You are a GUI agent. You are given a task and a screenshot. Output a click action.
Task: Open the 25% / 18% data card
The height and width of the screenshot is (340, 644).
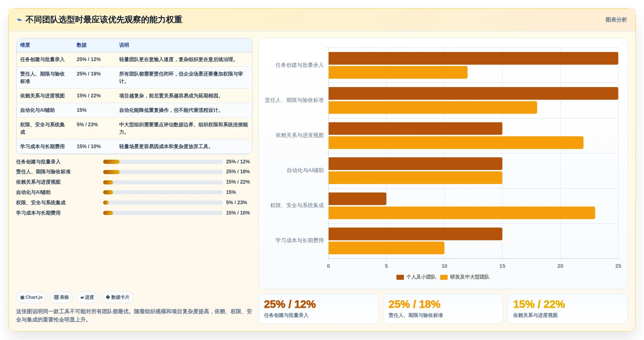pos(443,309)
